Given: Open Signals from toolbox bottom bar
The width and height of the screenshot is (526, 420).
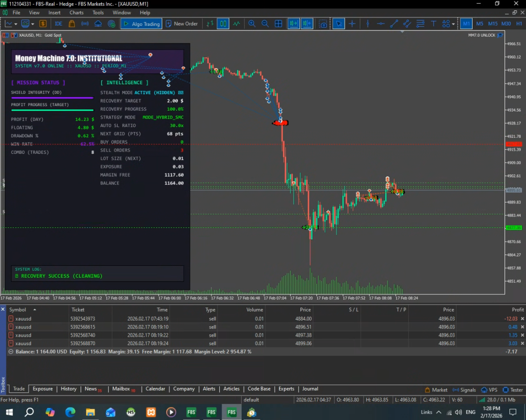Looking at the screenshot, I should pyautogui.click(x=464, y=390).
